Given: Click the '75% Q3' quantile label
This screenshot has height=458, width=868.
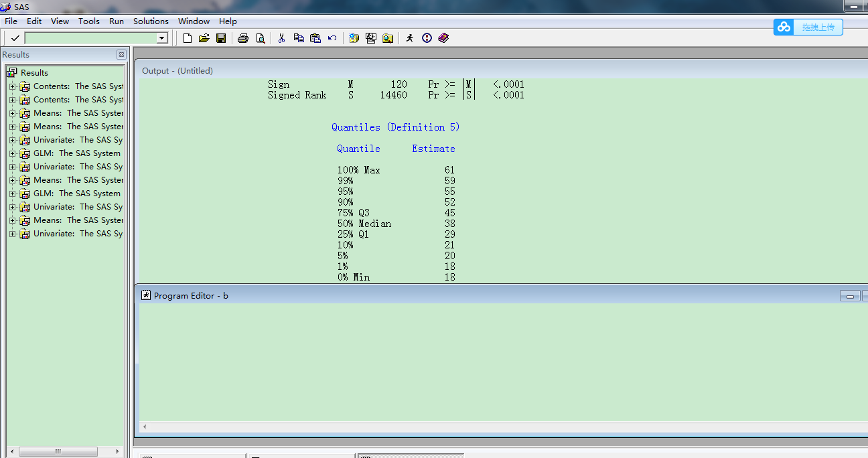Looking at the screenshot, I should click(353, 213).
